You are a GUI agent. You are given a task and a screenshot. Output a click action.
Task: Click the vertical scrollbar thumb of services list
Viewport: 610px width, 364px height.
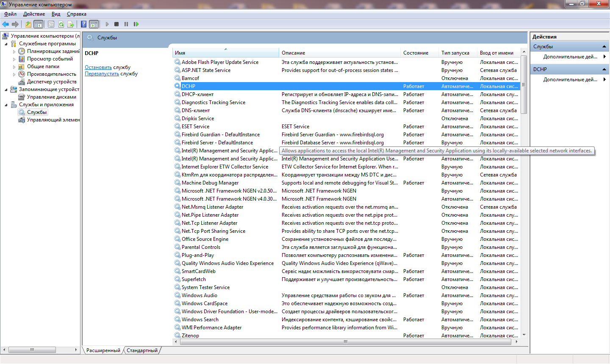pyautogui.click(x=524, y=85)
